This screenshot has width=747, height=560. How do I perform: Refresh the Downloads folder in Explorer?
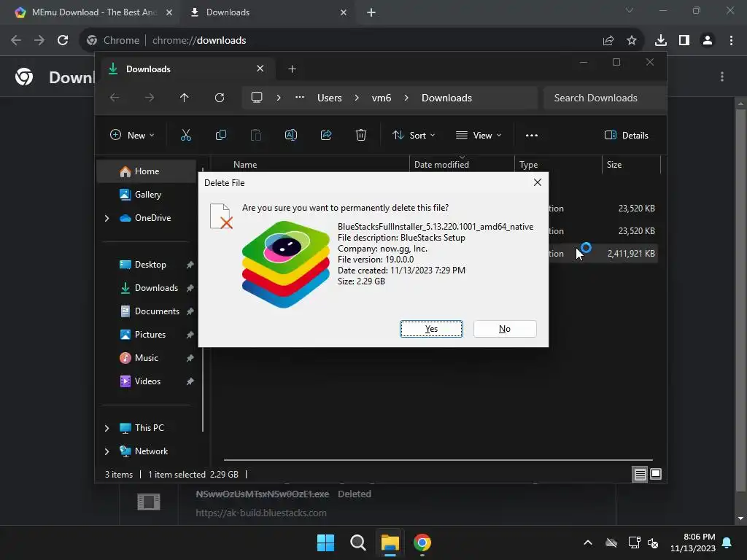click(x=219, y=98)
